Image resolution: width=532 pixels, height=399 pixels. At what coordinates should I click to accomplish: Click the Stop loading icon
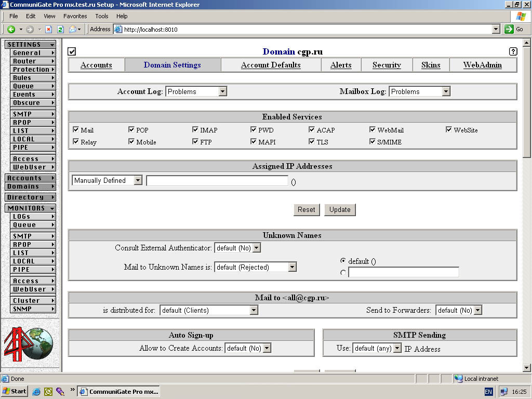(x=48, y=30)
